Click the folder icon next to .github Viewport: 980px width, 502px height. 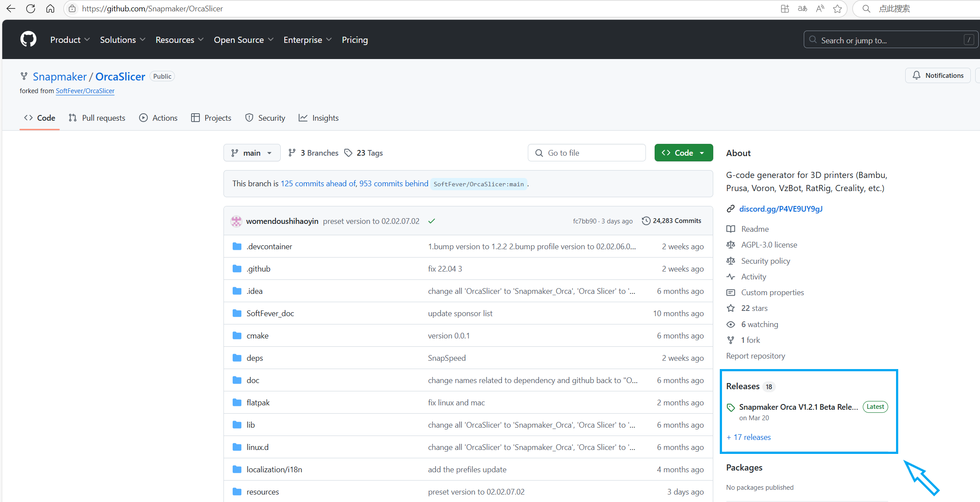click(237, 268)
